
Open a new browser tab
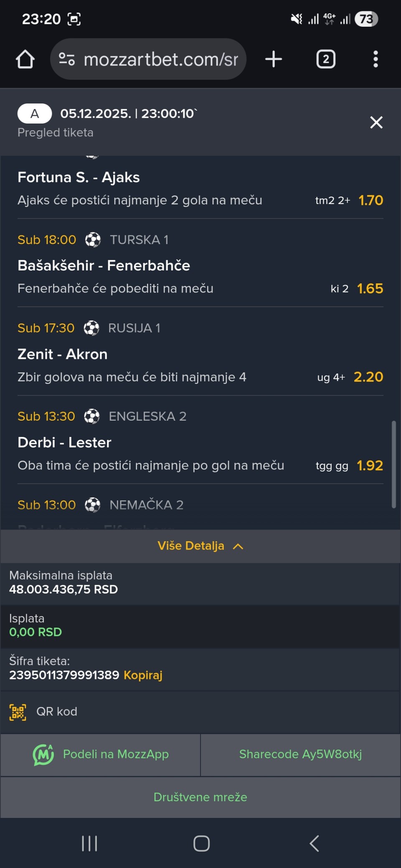274,59
